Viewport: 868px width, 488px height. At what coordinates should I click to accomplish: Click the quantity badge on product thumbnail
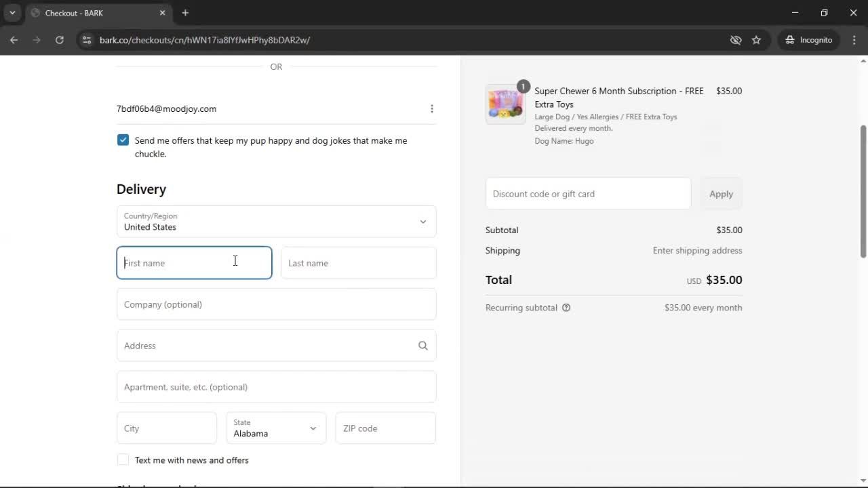(x=523, y=86)
